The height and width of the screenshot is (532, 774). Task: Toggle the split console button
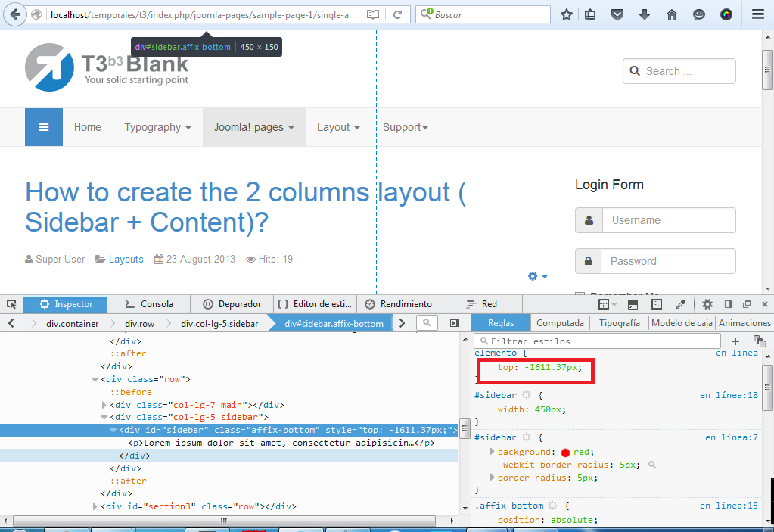(633, 304)
